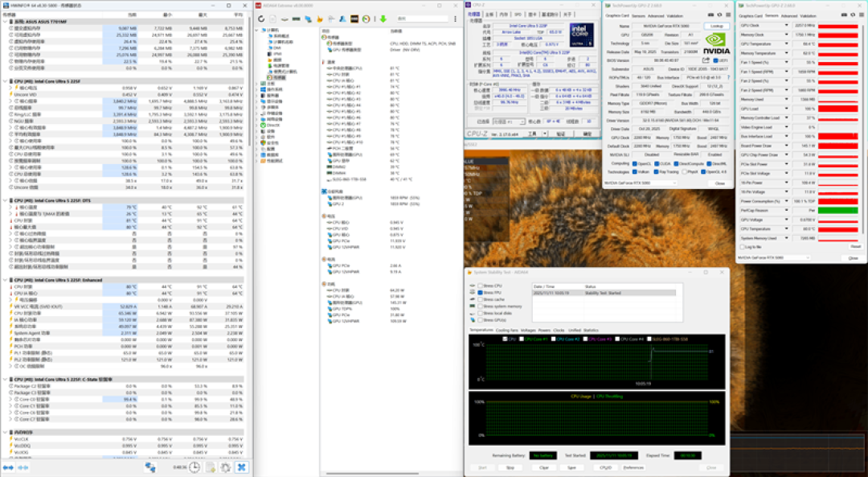The height and width of the screenshot is (477, 868).
Task: Switch to the Cooling Fans tab
Action: coord(506,330)
